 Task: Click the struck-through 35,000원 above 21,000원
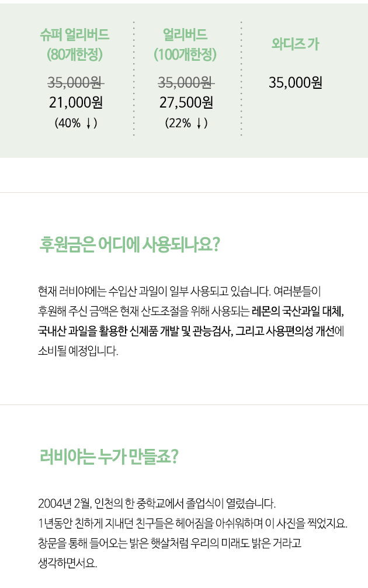click(75, 82)
